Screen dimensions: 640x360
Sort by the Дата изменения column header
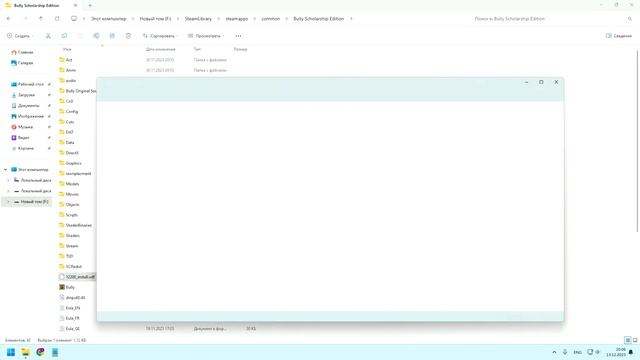pos(160,49)
